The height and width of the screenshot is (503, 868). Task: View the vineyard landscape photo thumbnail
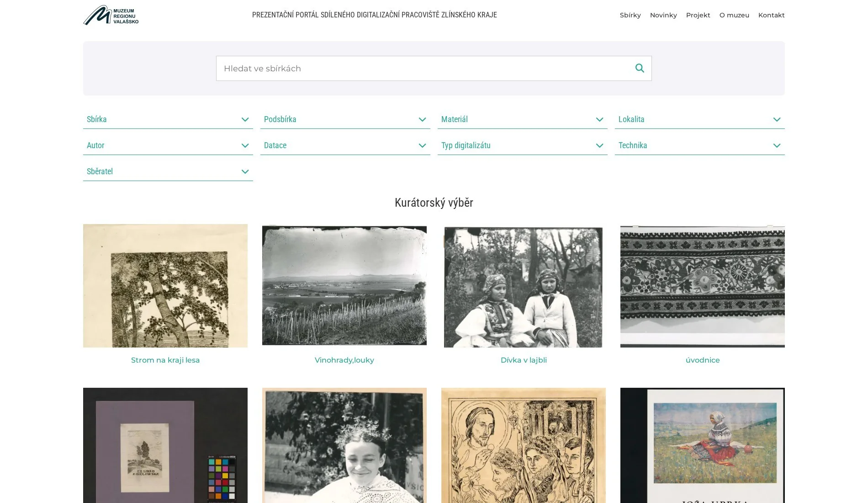click(344, 286)
